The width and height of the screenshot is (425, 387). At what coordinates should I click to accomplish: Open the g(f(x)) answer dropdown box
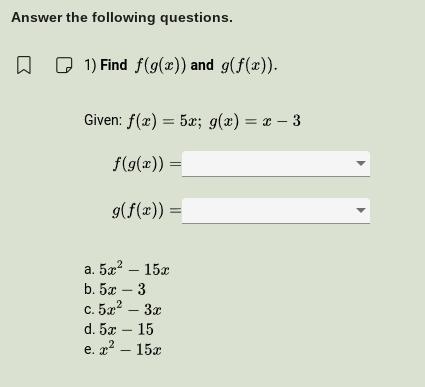276,211
